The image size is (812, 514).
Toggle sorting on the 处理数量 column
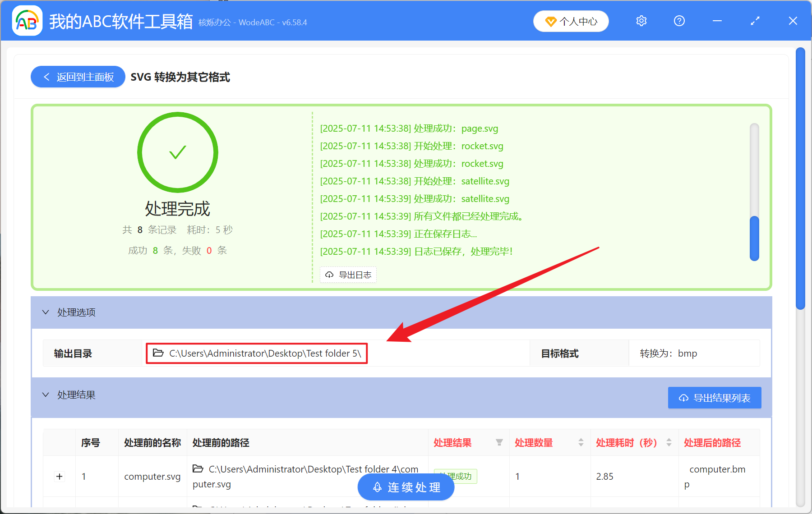click(580, 443)
